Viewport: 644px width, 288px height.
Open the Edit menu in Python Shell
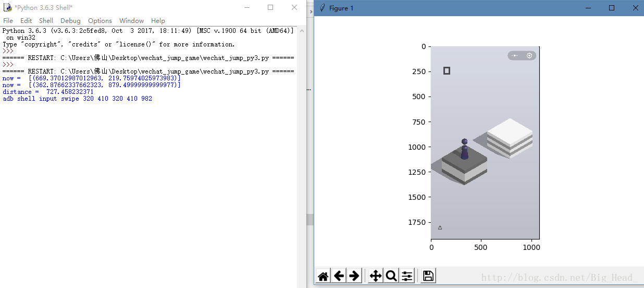(26, 21)
